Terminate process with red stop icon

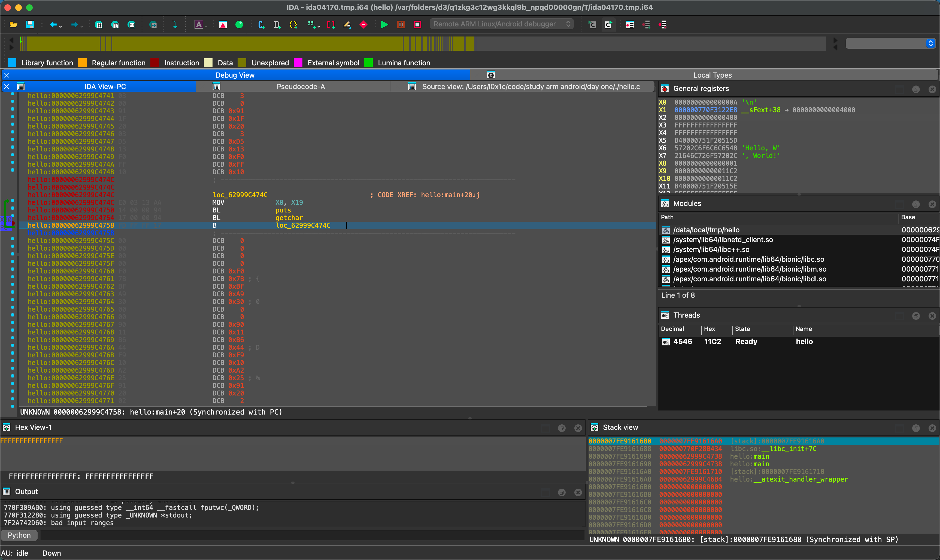(417, 25)
